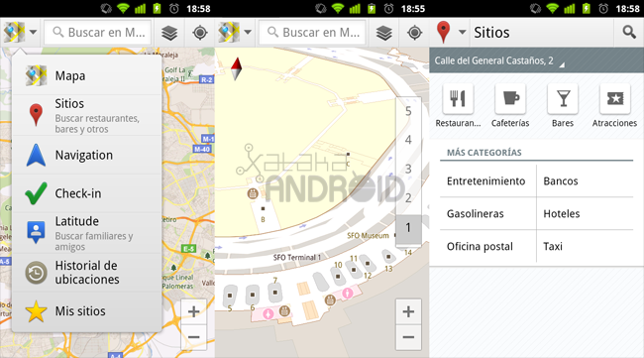Select floor 4 in level selector
This screenshot has width=644, height=358.
(x=408, y=140)
